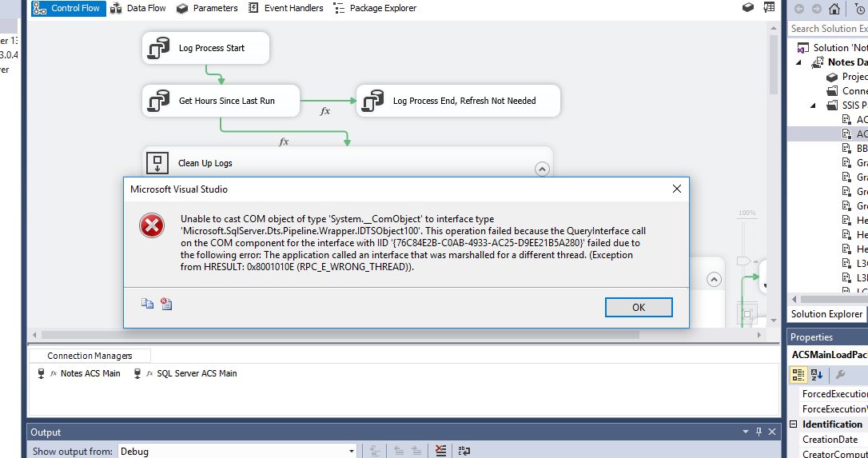868x458 pixels.
Task: Select the Connection Managers folder in Solution Explorer
Action: [847, 91]
